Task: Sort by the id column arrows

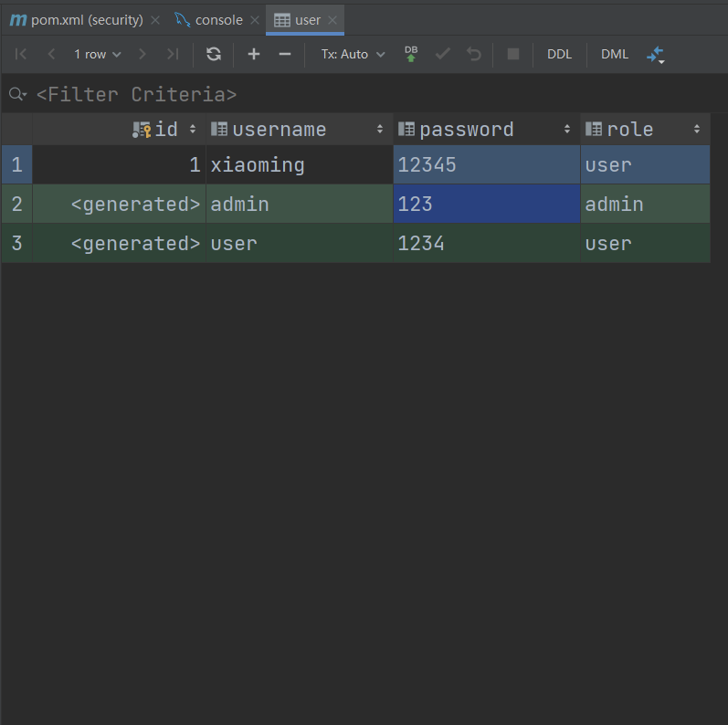Action: click(193, 130)
